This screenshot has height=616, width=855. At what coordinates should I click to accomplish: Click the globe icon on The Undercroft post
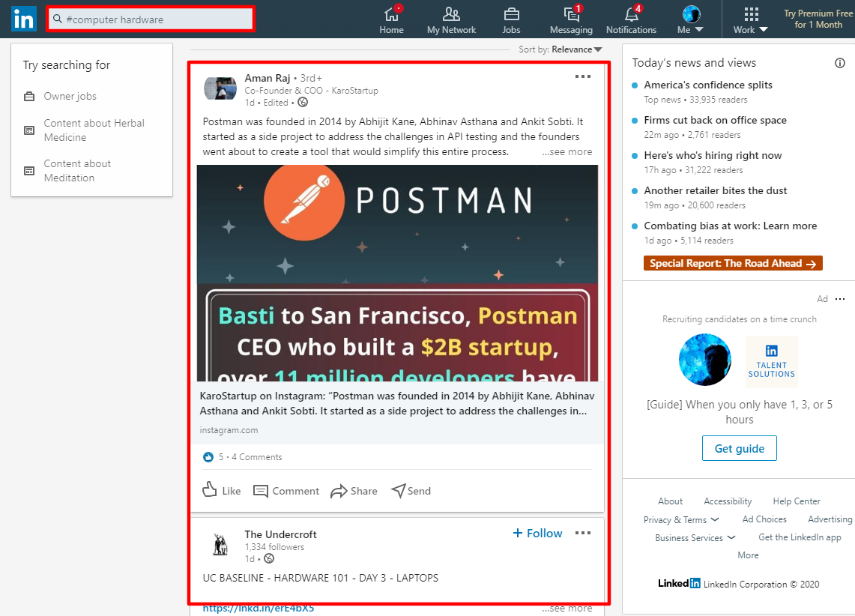pos(269,559)
